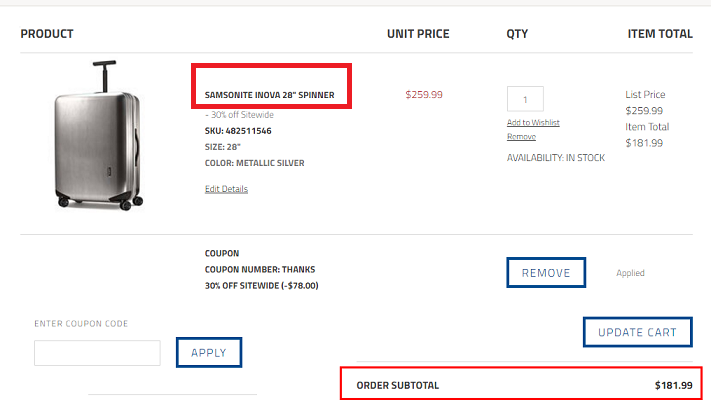
Task: Click the $259.99 unit price
Action: (424, 95)
